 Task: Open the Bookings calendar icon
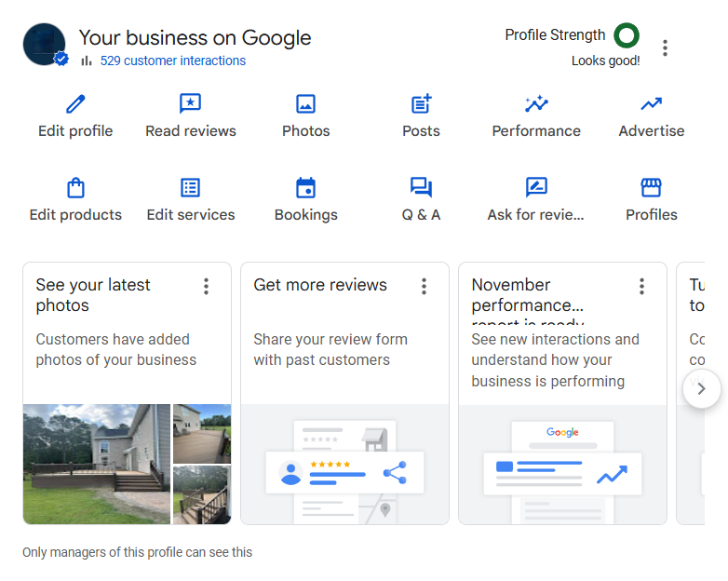(306, 188)
